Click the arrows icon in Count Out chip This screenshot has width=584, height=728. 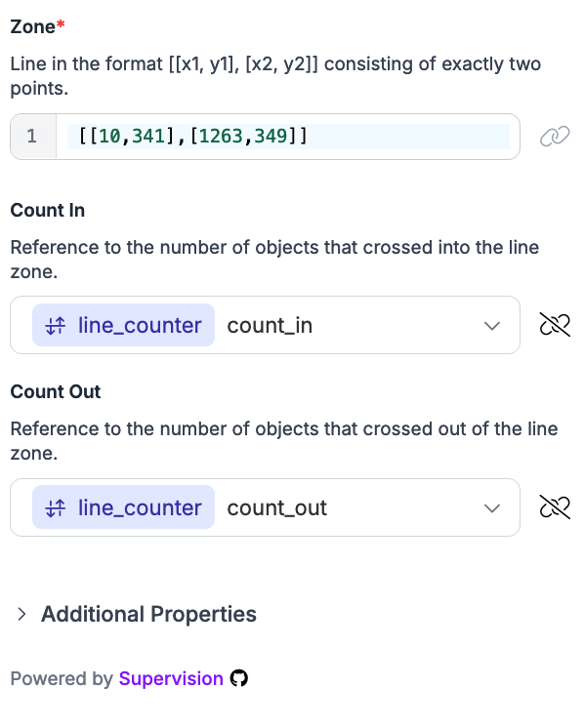click(56, 507)
